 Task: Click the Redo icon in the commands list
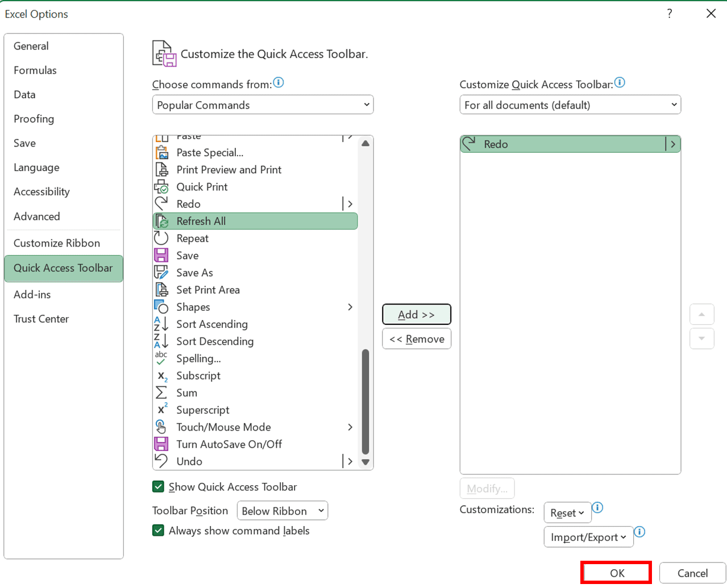click(162, 203)
